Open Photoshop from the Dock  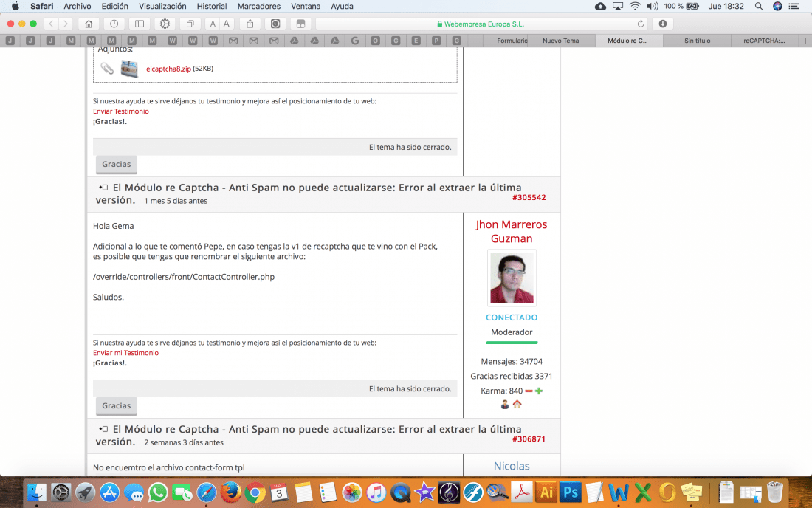tap(570, 492)
